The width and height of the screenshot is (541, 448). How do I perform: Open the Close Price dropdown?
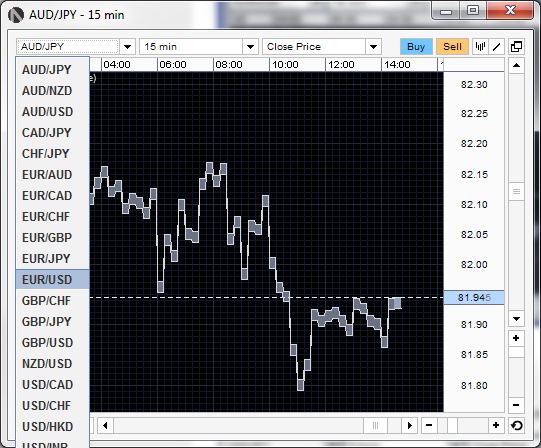[373, 47]
